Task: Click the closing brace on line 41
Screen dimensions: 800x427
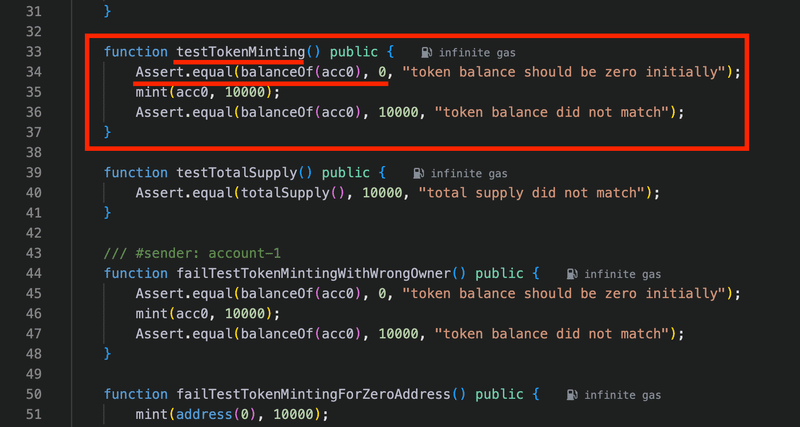Action: 107,213
